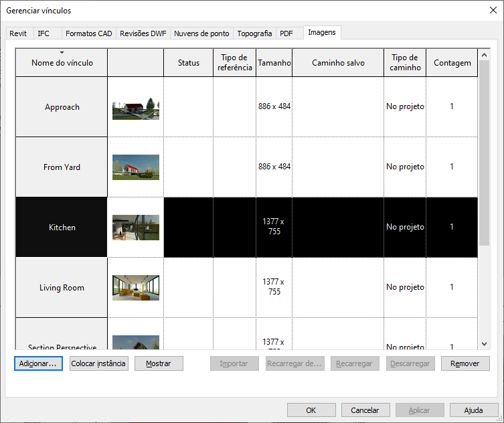Screen dimensions: 504x423
Task: Click No projeto in the Living Room row
Action: pos(405,287)
